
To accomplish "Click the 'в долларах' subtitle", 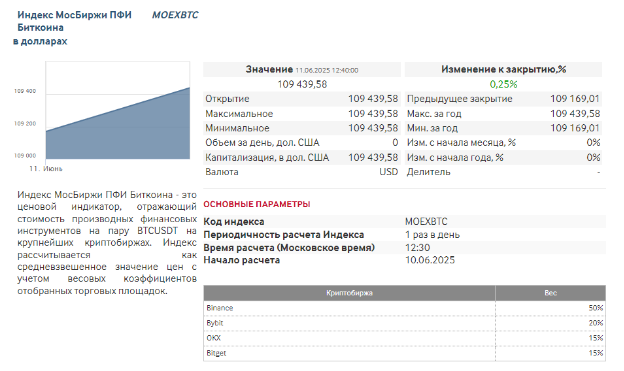I will (40, 41).
